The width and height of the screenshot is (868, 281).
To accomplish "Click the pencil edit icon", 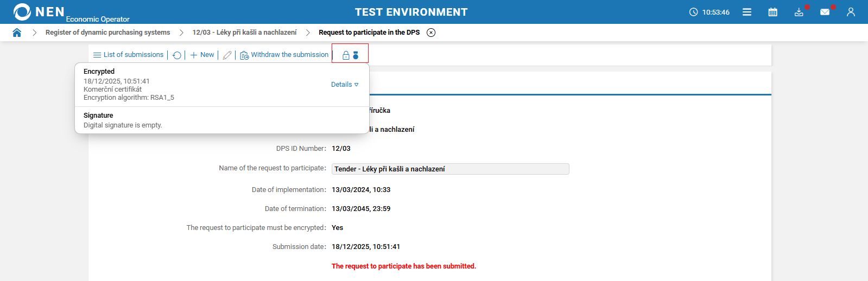I will (x=227, y=55).
